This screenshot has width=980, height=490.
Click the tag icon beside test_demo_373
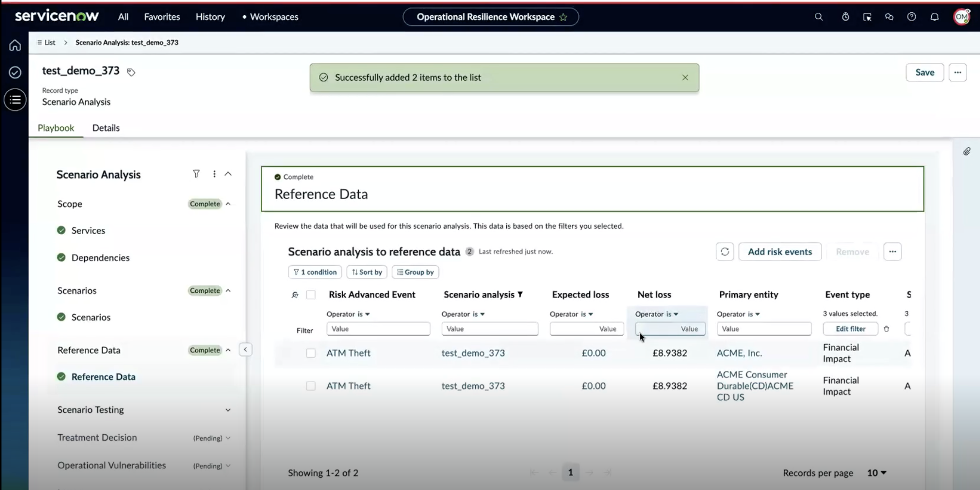coord(131,72)
